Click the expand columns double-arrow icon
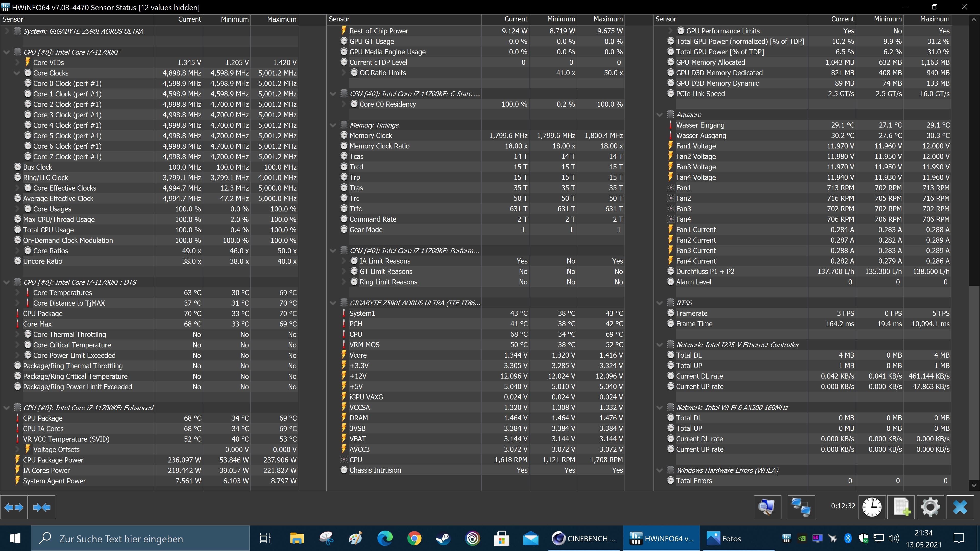The width and height of the screenshot is (980, 551). 14,507
